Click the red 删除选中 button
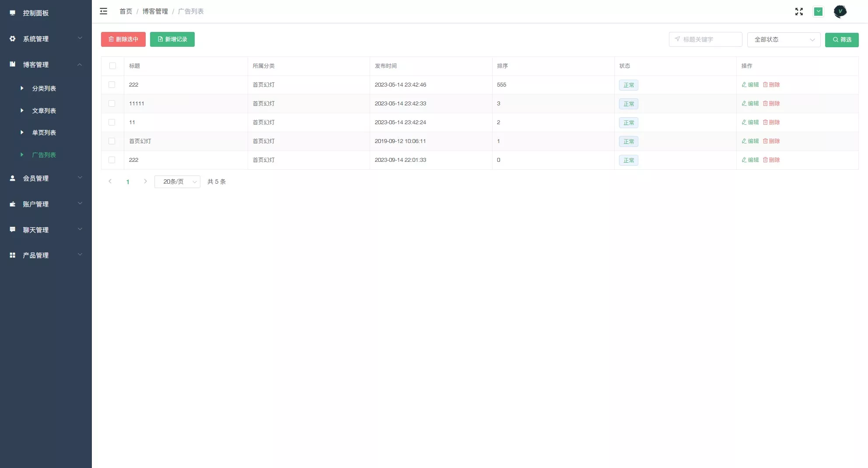868x468 pixels. (x=123, y=39)
